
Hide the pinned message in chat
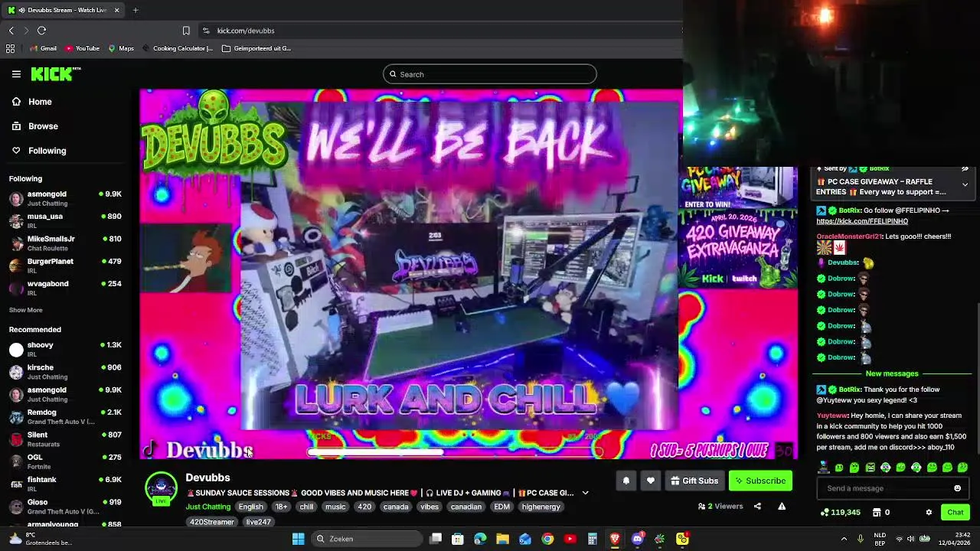pyautogui.click(x=965, y=168)
